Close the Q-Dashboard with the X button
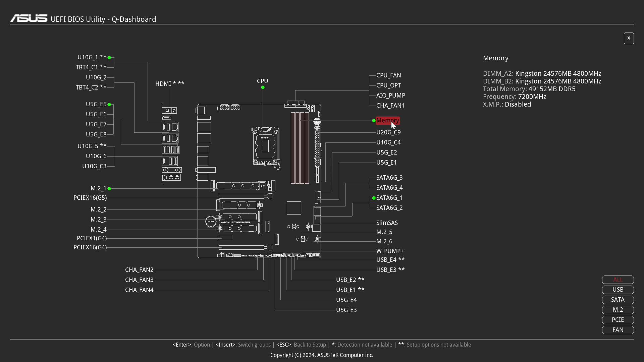 629,38
